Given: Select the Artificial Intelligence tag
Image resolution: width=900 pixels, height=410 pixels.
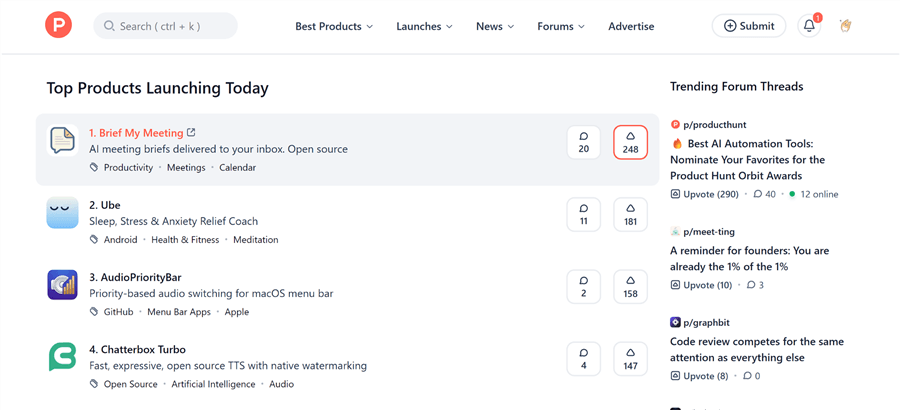Looking at the screenshot, I should [214, 384].
